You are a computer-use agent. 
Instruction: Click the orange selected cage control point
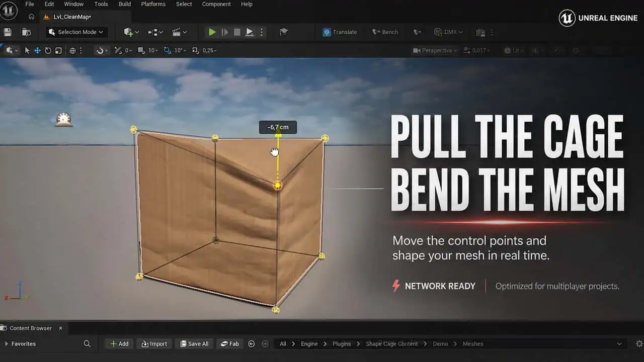(277, 186)
